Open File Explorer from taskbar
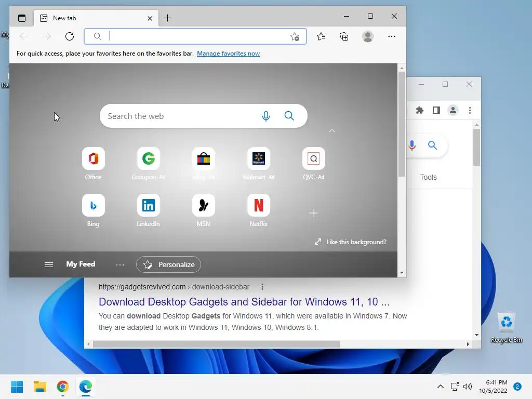This screenshot has width=532, height=399. coord(39,387)
